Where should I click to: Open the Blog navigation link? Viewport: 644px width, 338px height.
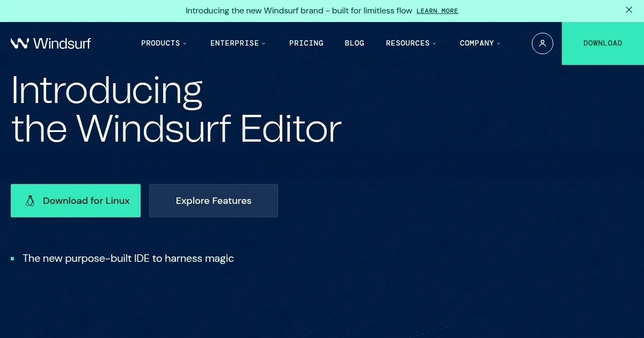coord(354,43)
